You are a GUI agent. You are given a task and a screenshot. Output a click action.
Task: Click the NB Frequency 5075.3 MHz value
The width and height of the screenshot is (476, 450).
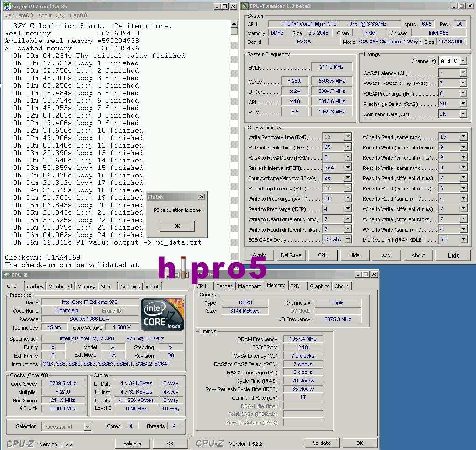pyautogui.click(x=337, y=319)
